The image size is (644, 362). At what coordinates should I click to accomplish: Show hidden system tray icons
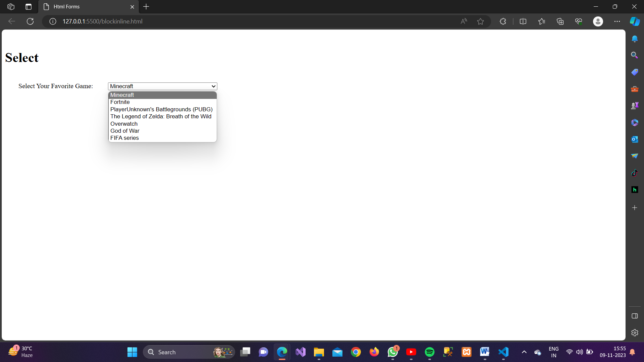pos(524,352)
